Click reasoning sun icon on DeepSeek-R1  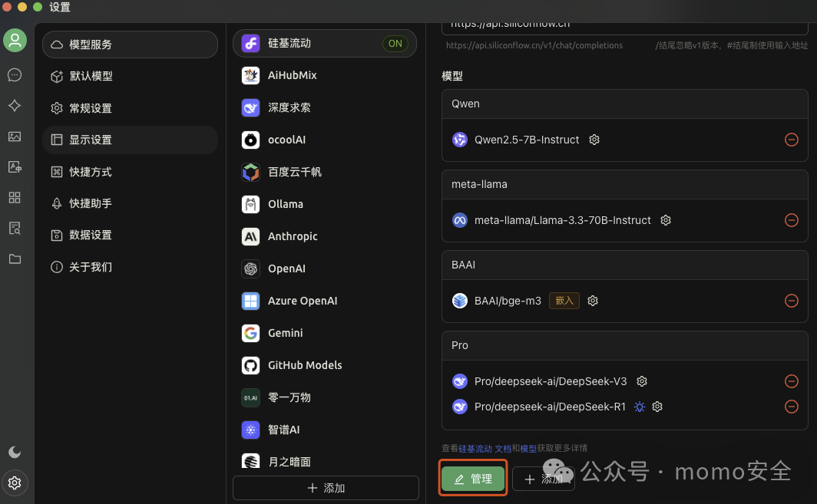pos(640,407)
